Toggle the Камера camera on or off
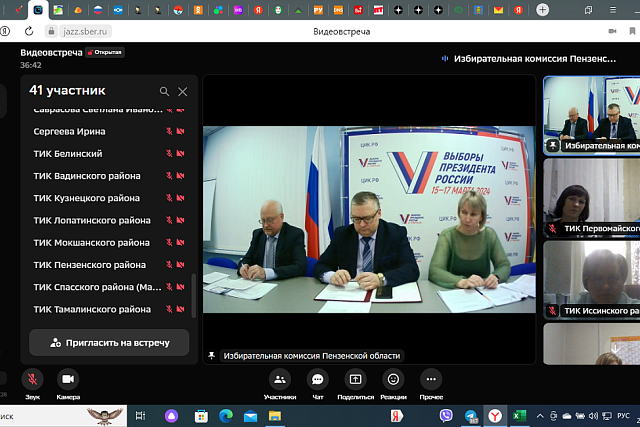 pos(68,380)
